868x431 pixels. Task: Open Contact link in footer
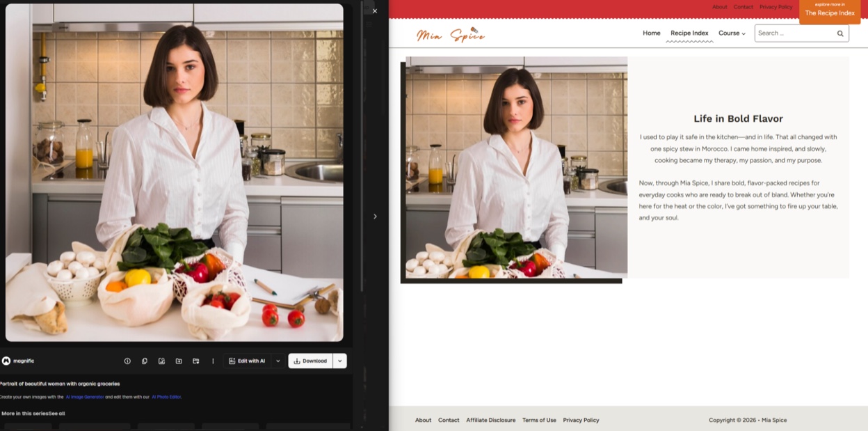(x=449, y=420)
